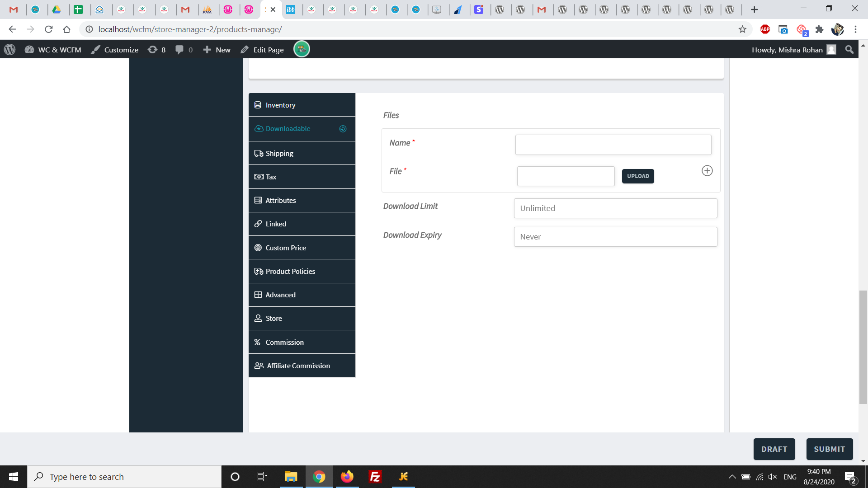Select the Downloadable tab
Screen dimensions: 868x488
(302, 129)
